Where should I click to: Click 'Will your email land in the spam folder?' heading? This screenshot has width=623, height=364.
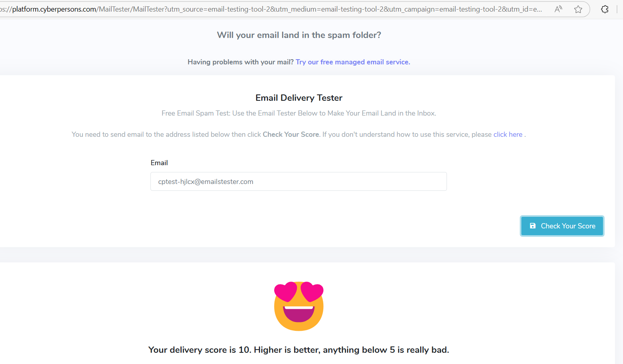click(x=299, y=35)
